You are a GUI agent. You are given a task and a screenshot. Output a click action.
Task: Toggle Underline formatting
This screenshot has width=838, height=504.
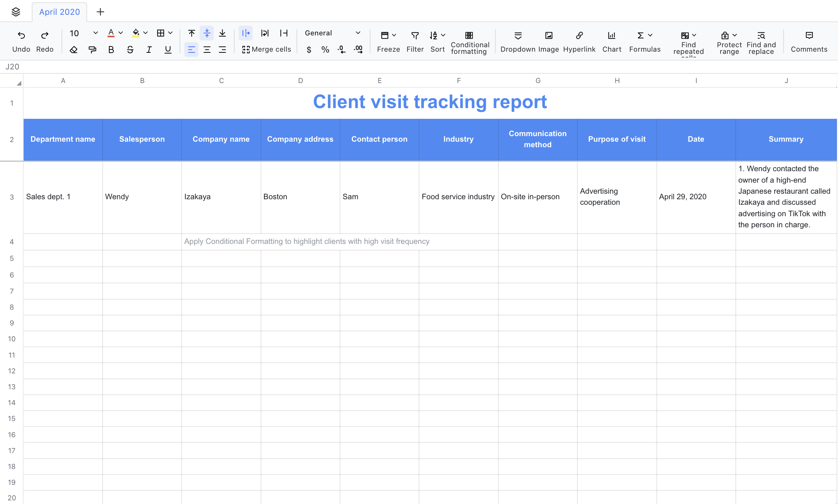click(168, 49)
